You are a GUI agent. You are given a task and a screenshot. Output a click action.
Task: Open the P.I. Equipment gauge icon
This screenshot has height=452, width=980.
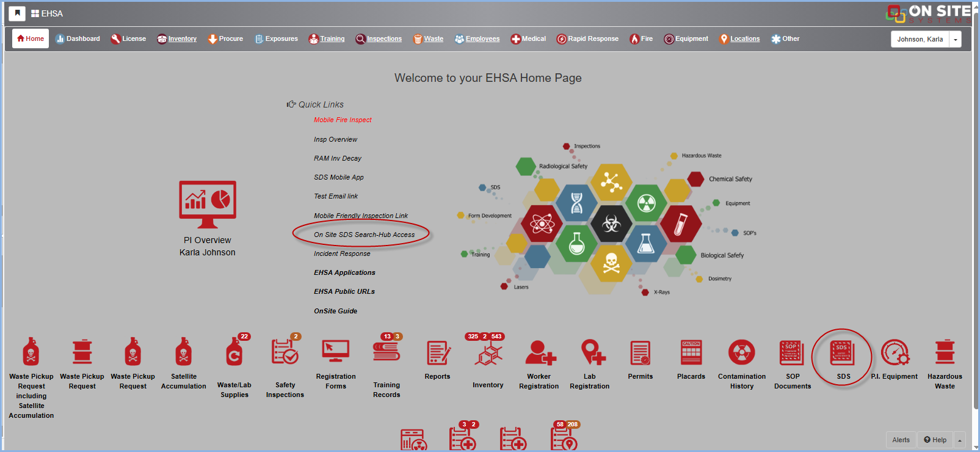point(895,354)
